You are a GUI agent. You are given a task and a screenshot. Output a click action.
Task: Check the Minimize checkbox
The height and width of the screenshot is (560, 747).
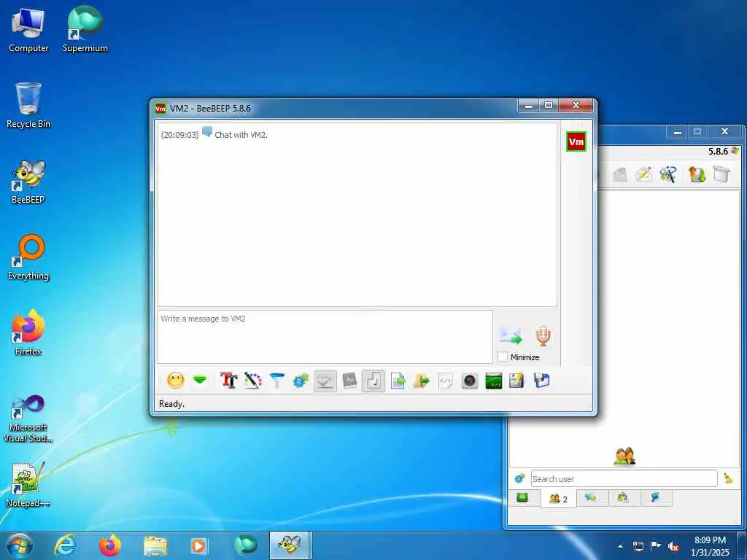(x=503, y=357)
